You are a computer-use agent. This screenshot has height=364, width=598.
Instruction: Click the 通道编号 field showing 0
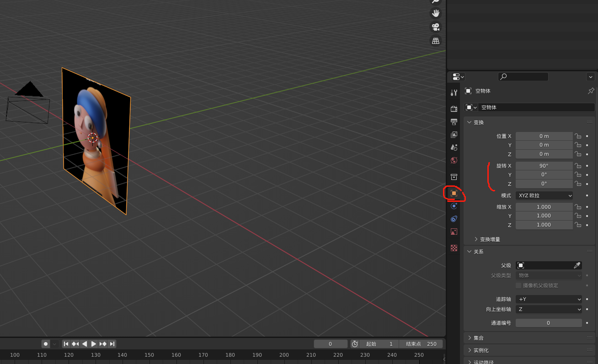tap(549, 323)
